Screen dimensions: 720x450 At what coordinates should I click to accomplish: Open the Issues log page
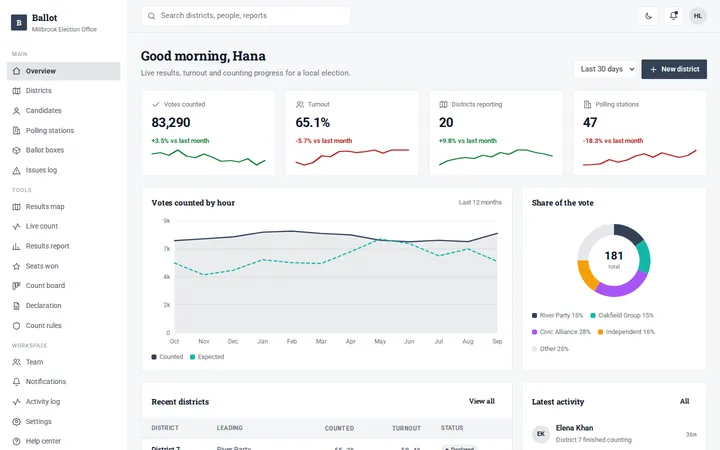[63, 170]
